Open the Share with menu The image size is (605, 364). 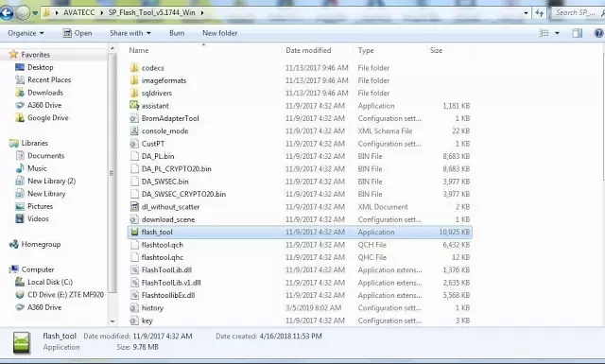point(130,33)
